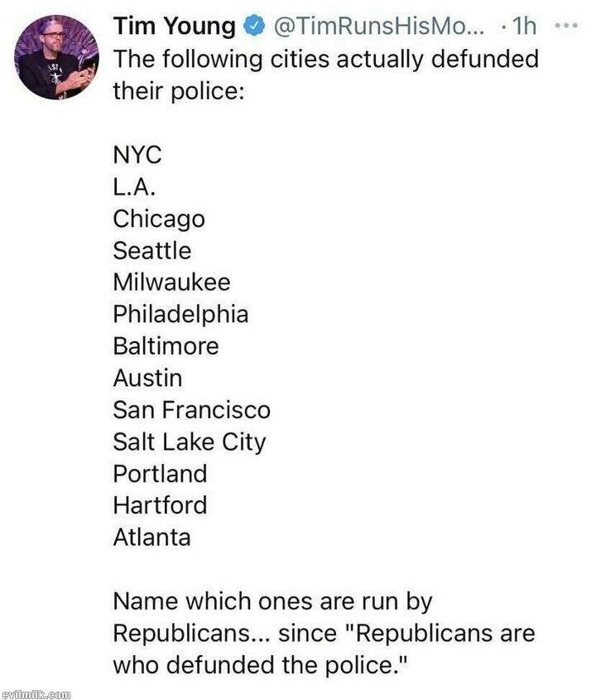Click Baltimore in the list
This screenshot has width=596, height=700.
click(x=166, y=345)
